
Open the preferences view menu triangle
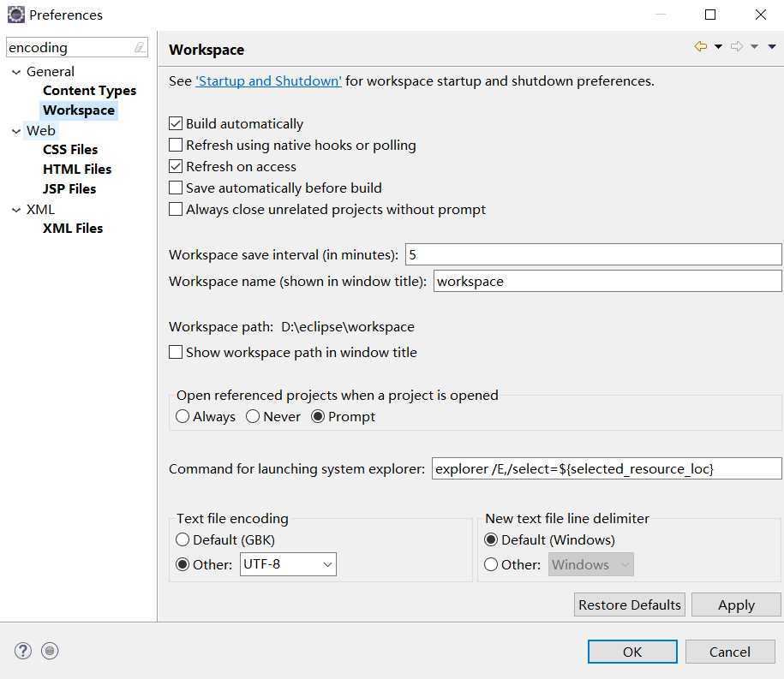(x=772, y=47)
